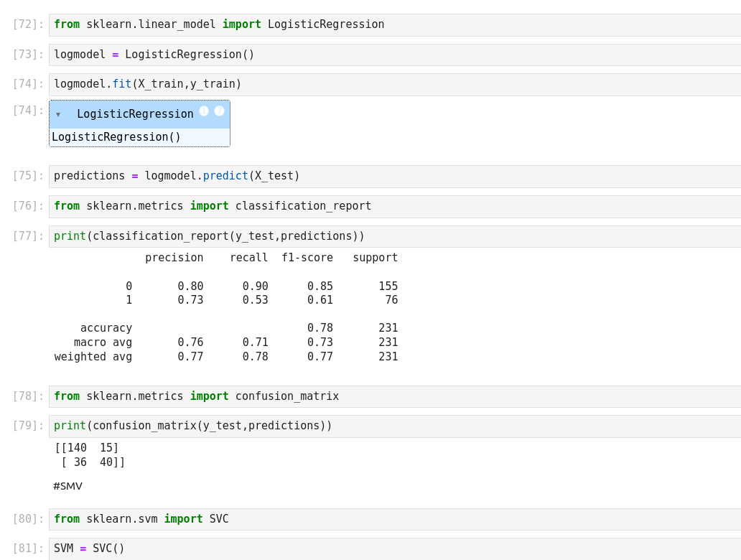Click the LogisticRegression import code cell
The height and width of the screenshot is (560, 741).
(395, 25)
